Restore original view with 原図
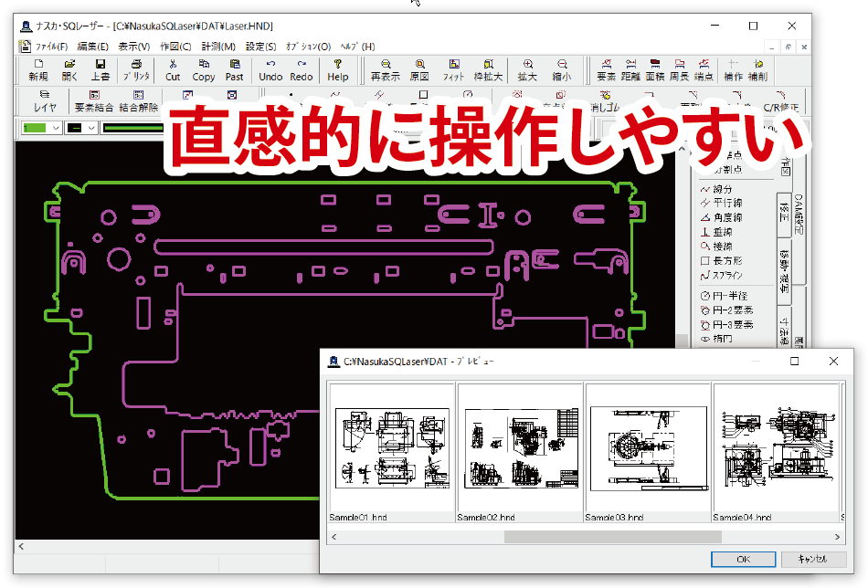 tap(419, 70)
